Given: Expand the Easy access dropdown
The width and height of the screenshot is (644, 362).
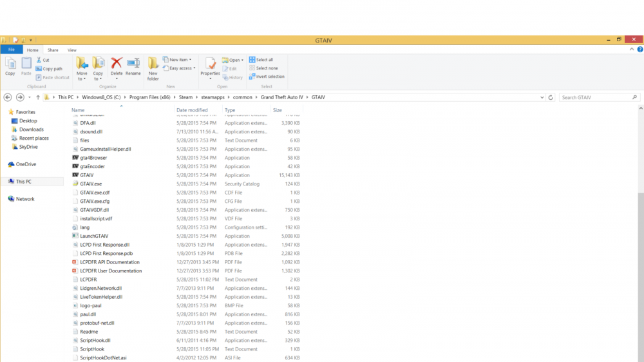Looking at the screenshot, I should pyautogui.click(x=194, y=68).
